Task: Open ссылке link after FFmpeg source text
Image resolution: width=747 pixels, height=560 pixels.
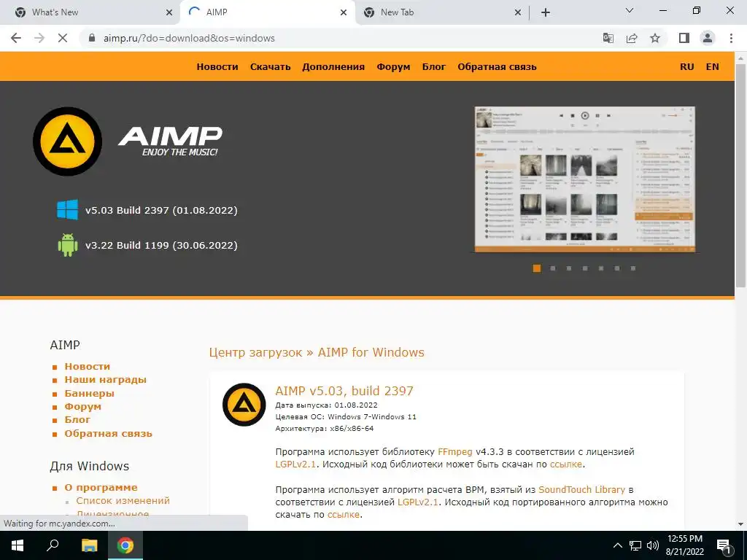Action: [566, 464]
